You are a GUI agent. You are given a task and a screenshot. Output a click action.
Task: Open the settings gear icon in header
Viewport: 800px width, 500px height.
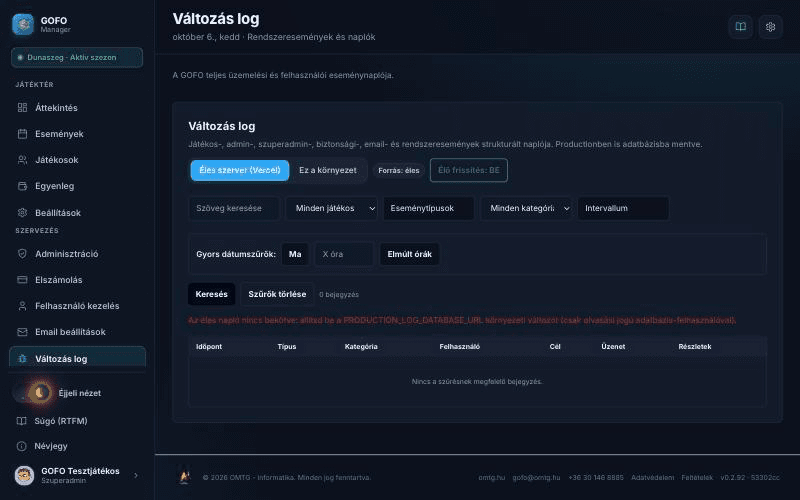pos(770,27)
